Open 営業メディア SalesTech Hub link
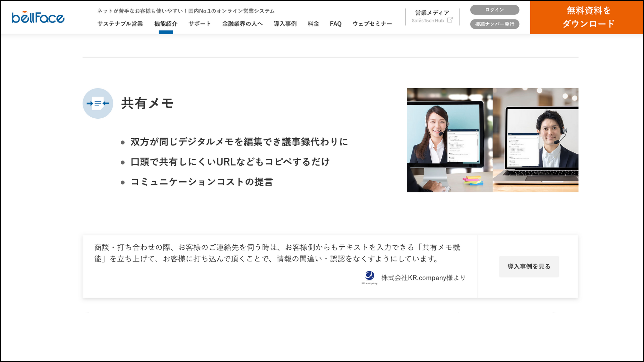Image resolution: width=644 pixels, height=362 pixels. [431, 17]
